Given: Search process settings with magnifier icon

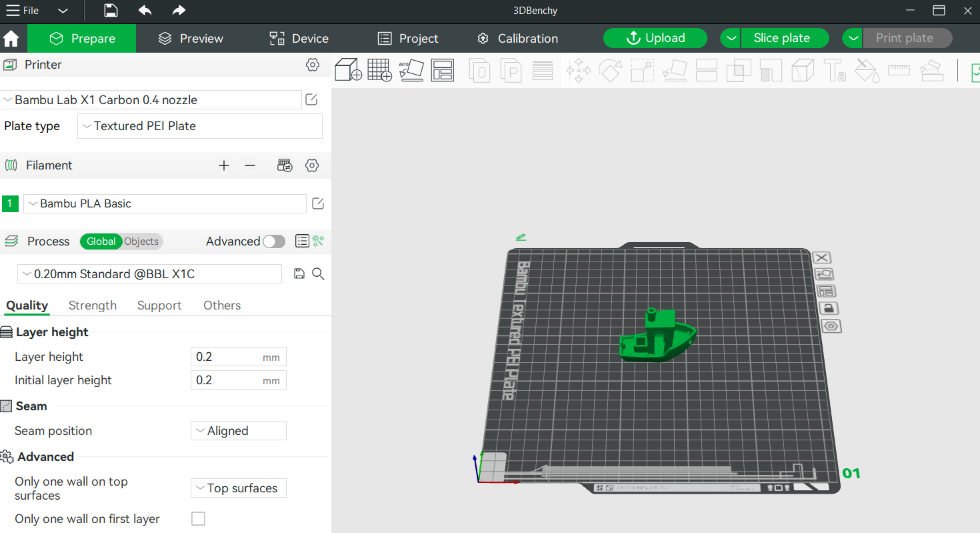Looking at the screenshot, I should tap(318, 274).
